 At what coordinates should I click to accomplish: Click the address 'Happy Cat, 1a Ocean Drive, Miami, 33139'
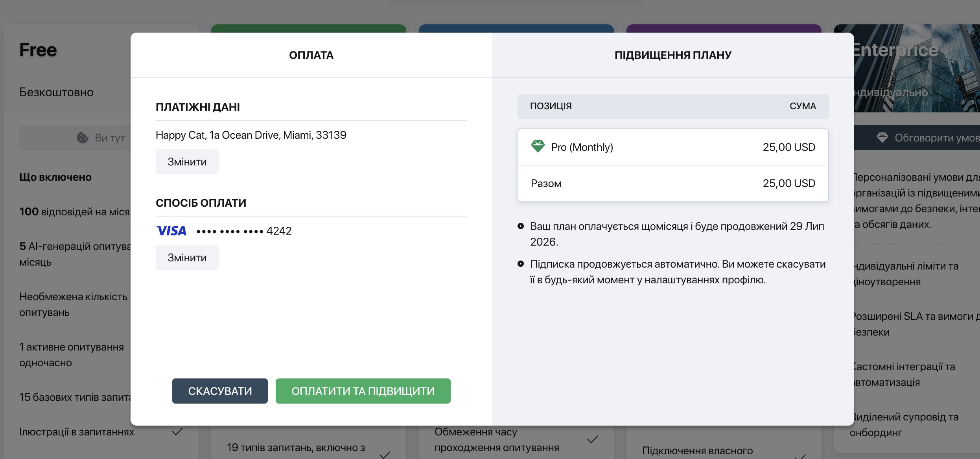[251, 135]
